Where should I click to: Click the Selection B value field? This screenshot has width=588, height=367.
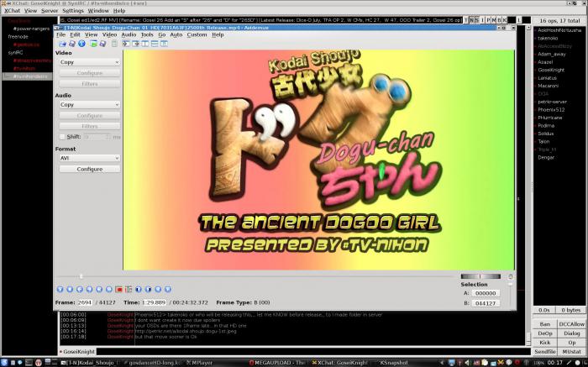pyautogui.click(x=486, y=303)
